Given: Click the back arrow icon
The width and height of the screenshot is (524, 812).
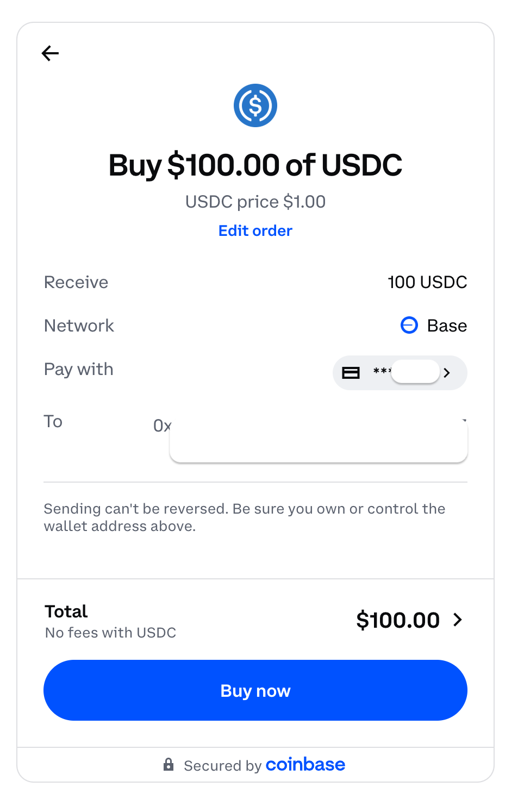Looking at the screenshot, I should click(x=50, y=53).
